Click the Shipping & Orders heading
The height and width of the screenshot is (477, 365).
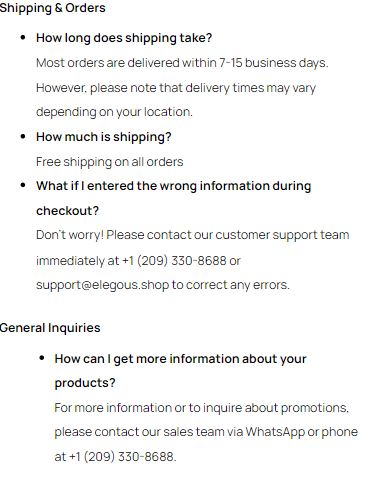(52, 8)
